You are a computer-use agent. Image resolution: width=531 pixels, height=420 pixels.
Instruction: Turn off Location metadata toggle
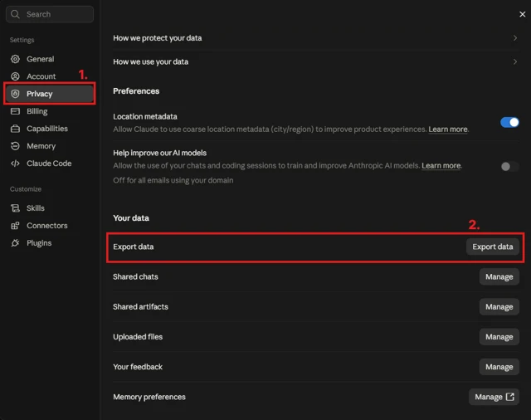tap(509, 122)
